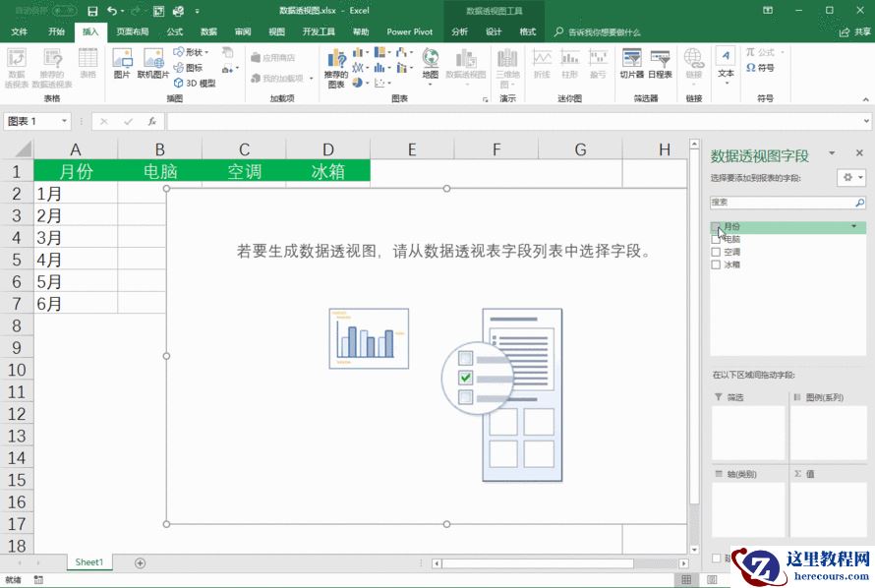Select column header E
Screen dimensions: 875x588
pos(412,149)
